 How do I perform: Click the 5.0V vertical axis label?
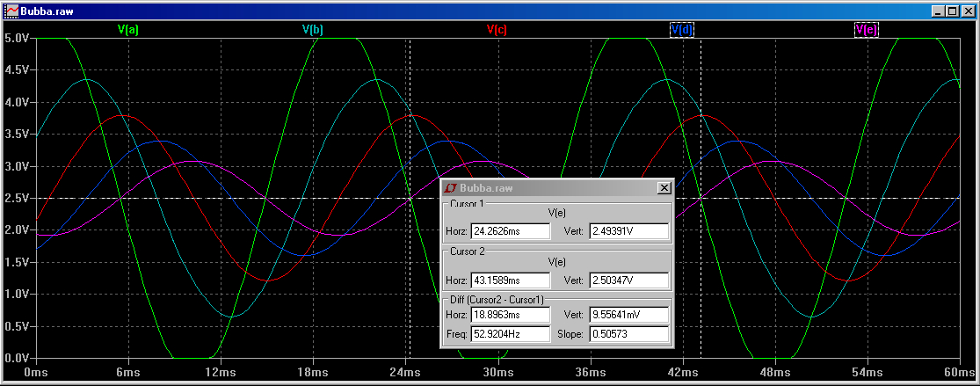[x=18, y=38]
